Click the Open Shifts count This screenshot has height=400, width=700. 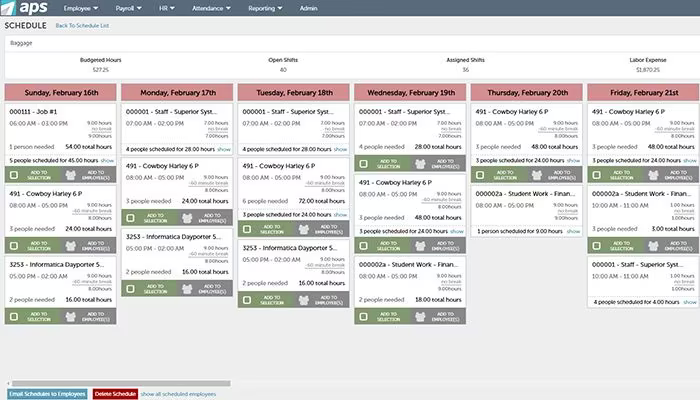[x=283, y=70]
